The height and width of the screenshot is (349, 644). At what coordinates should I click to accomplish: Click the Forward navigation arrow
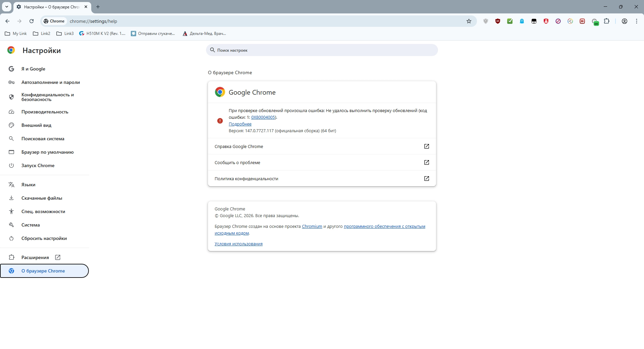pos(19,21)
